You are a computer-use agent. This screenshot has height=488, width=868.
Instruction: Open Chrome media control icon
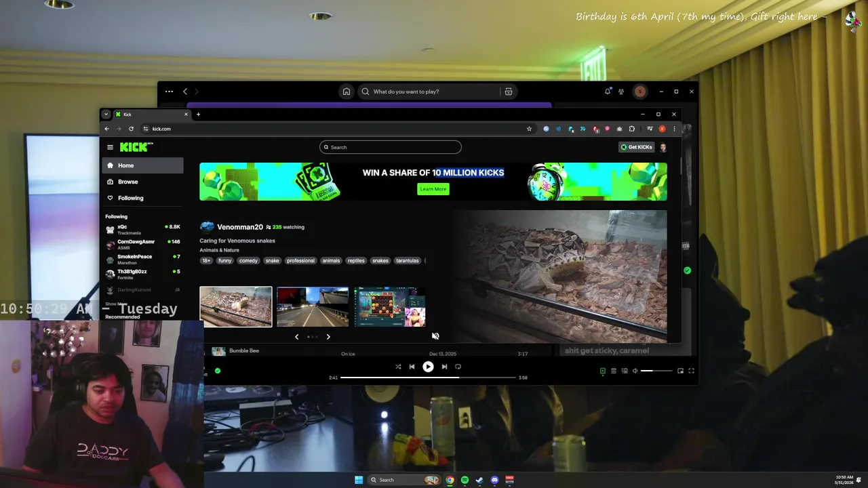pos(650,129)
